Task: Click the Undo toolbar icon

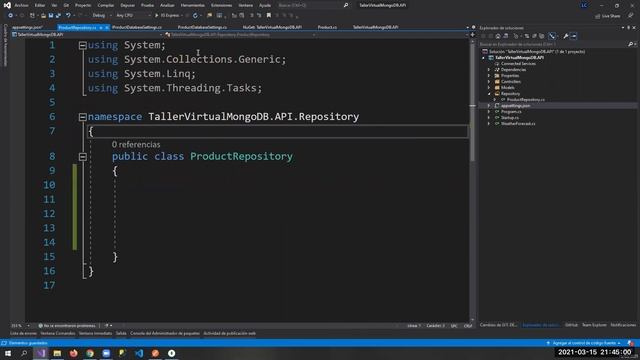Action: pyautogui.click(x=68, y=16)
